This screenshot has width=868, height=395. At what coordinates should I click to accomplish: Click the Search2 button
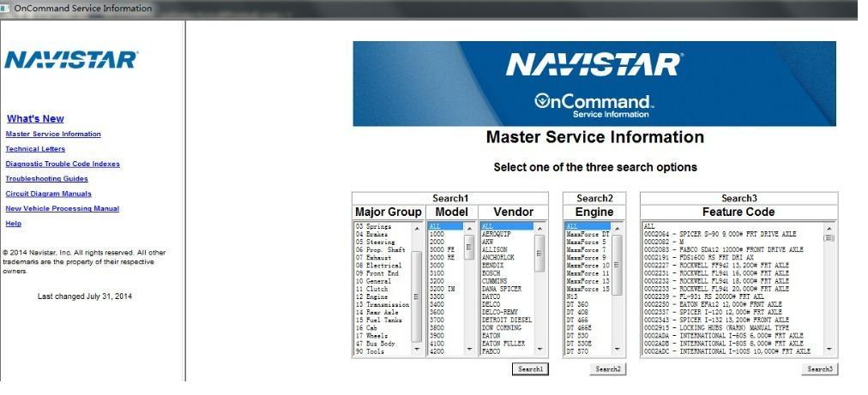coord(608,369)
